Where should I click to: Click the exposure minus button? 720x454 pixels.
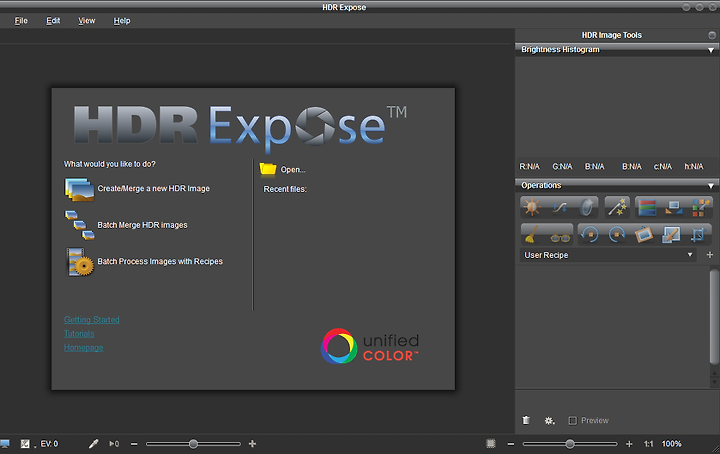(x=134, y=444)
